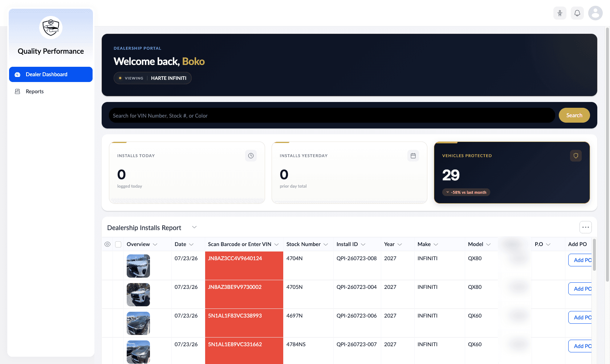Image resolution: width=610 pixels, height=364 pixels.
Task: Click the Installs Today card
Action: [x=187, y=172]
